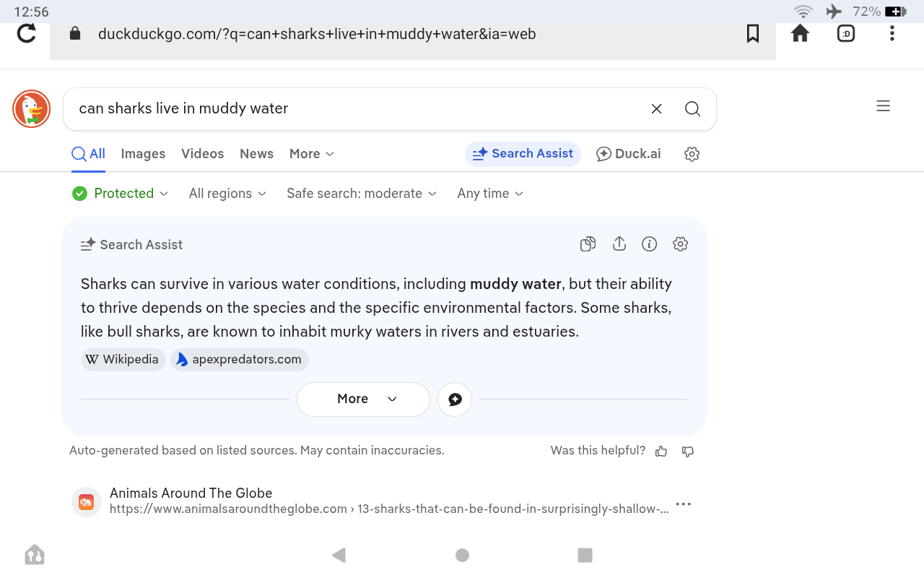Switch to the News tab
The height and width of the screenshot is (578, 924).
tap(256, 154)
